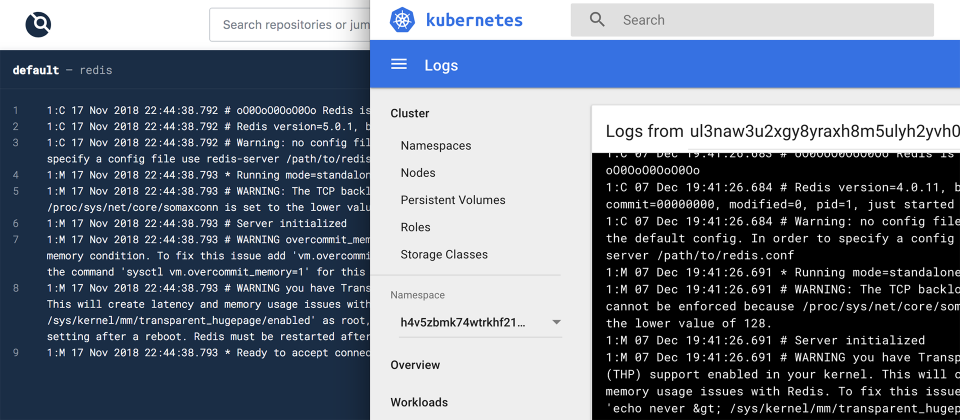Click 'server /path/to/redis.conf' line in Kubernetes logs

point(700,255)
